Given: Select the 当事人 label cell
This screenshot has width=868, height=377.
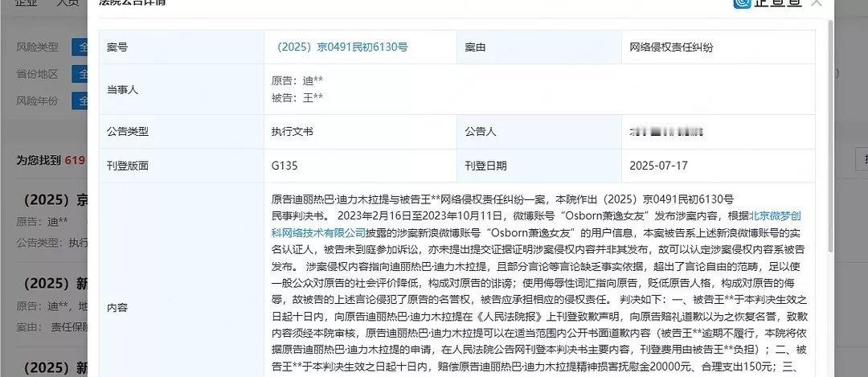Looking at the screenshot, I should coord(182,89).
